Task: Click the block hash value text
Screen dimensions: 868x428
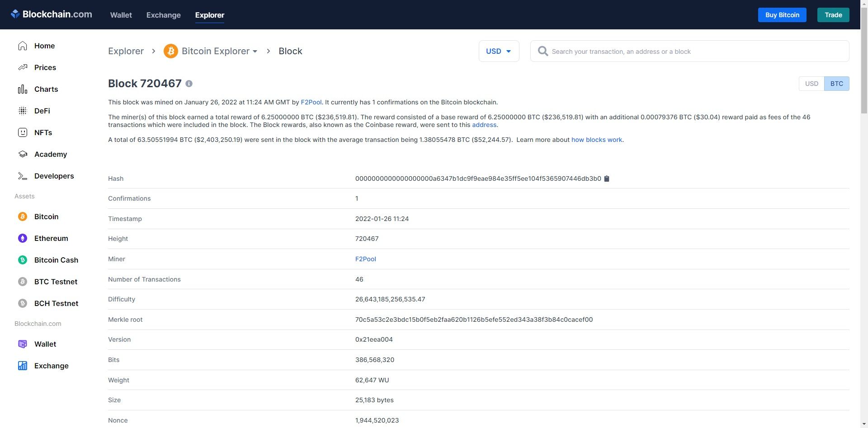Action: tap(478, 179)
